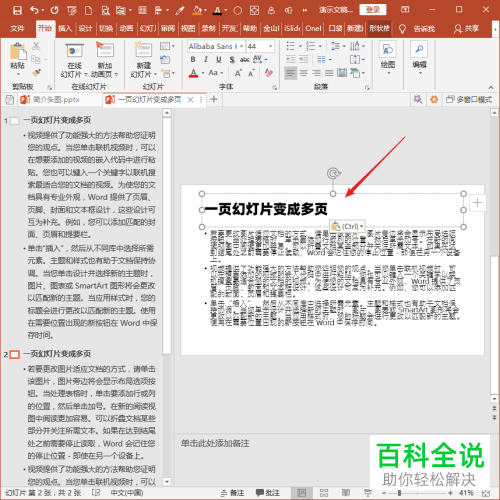Click the print preview icon in quick access toolbar
Viewport: 500px width, 500px height.
click(105, 10)
